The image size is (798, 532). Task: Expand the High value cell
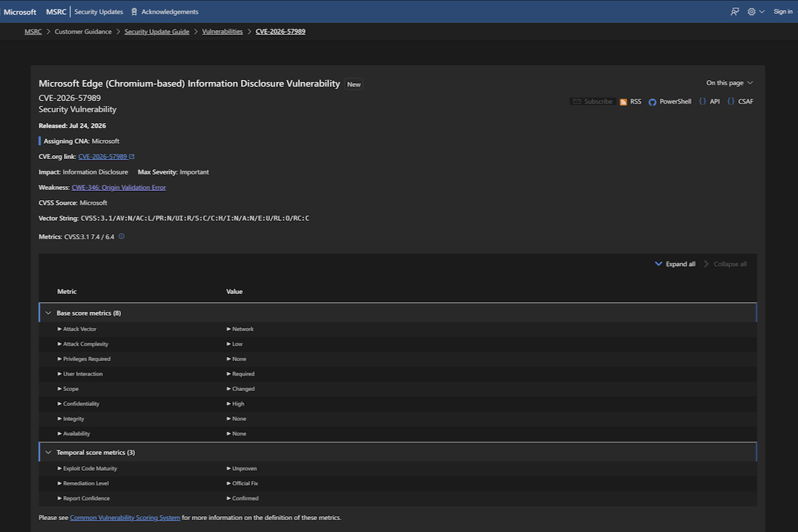coord(235,404)
